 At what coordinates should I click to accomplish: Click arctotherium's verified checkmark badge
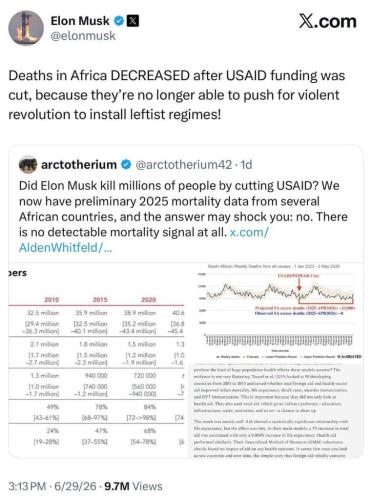126,164
